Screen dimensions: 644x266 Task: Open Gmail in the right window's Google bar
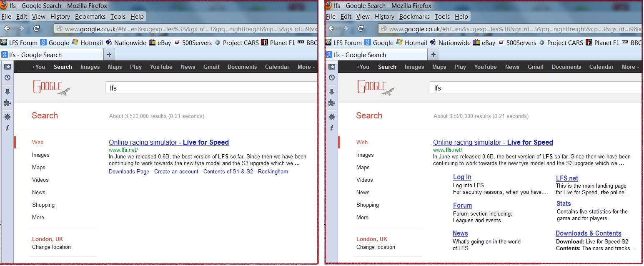coord(536,67)
